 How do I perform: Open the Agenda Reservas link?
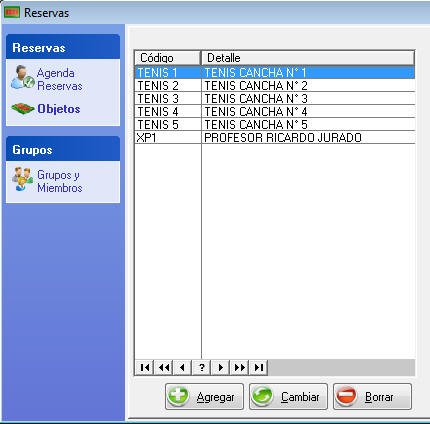click(60, 79)
